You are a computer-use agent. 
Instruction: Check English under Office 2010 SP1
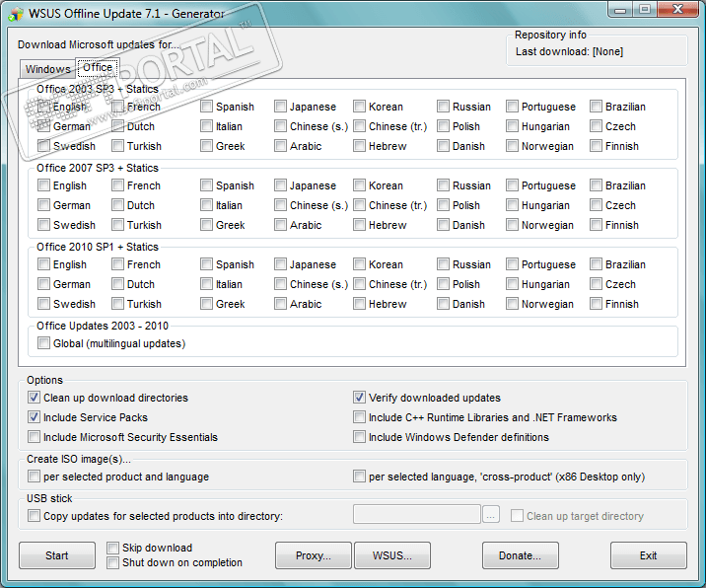43,264
